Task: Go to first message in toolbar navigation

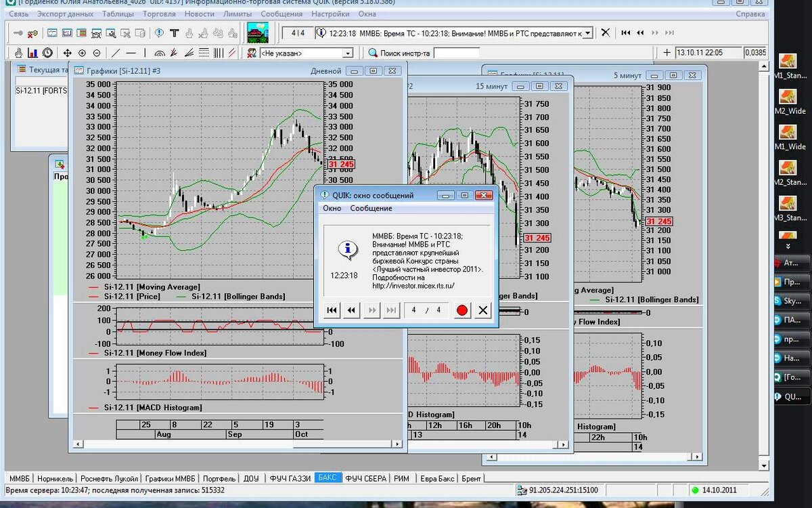Action: [626, 33]
